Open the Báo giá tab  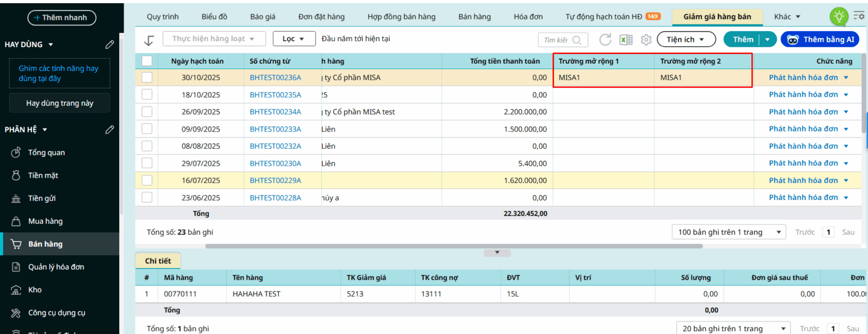click(x=263, y=17)
